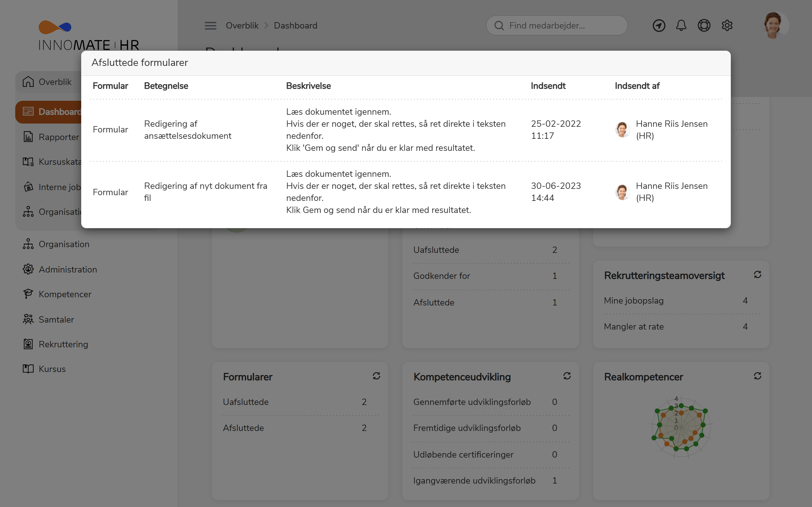Open the Redigering af nyt dokument fra fil row
The height and width of the screenshot is (507, 812).
205,192
